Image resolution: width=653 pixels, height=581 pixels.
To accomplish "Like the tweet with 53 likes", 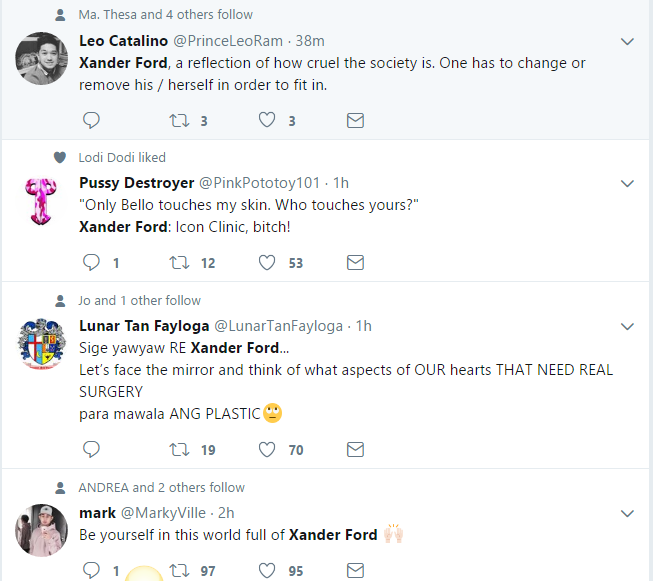I will (x=267, y=262).
